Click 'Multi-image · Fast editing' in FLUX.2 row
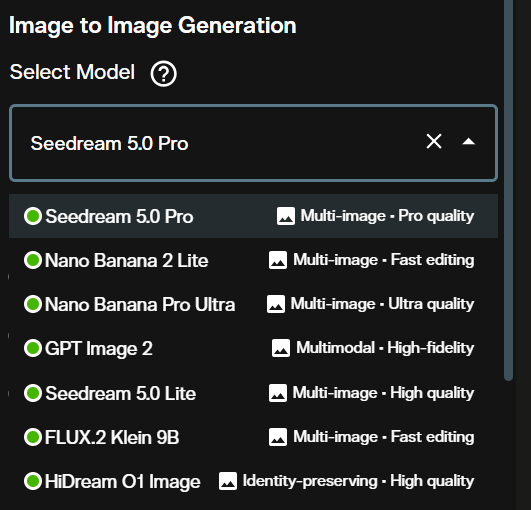This screenshot has height=510, width=531. [383, 437]
